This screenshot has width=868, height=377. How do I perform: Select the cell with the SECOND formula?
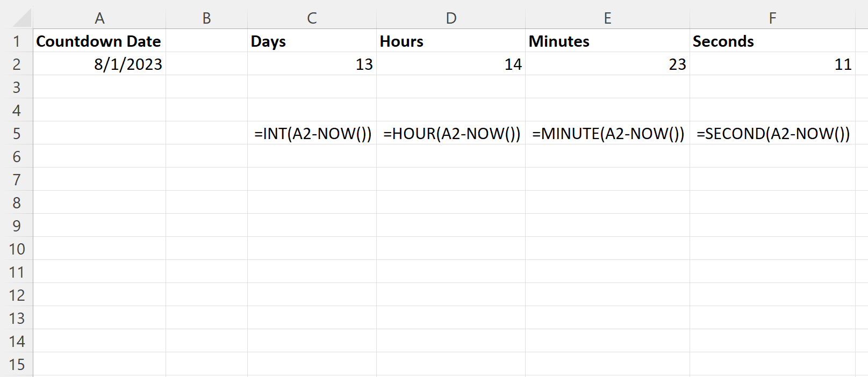[772, 133]
